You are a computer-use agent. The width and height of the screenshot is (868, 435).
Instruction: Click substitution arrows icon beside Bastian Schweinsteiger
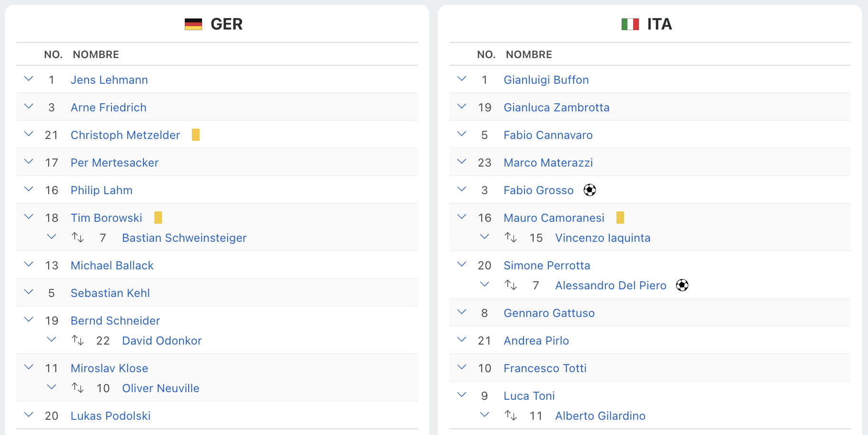click(x=78, y=237)
